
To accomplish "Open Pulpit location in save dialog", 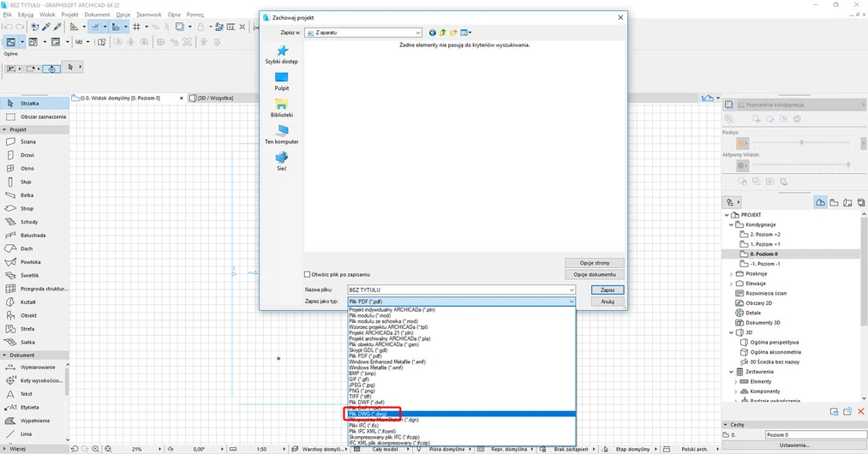I will (282, 81).
